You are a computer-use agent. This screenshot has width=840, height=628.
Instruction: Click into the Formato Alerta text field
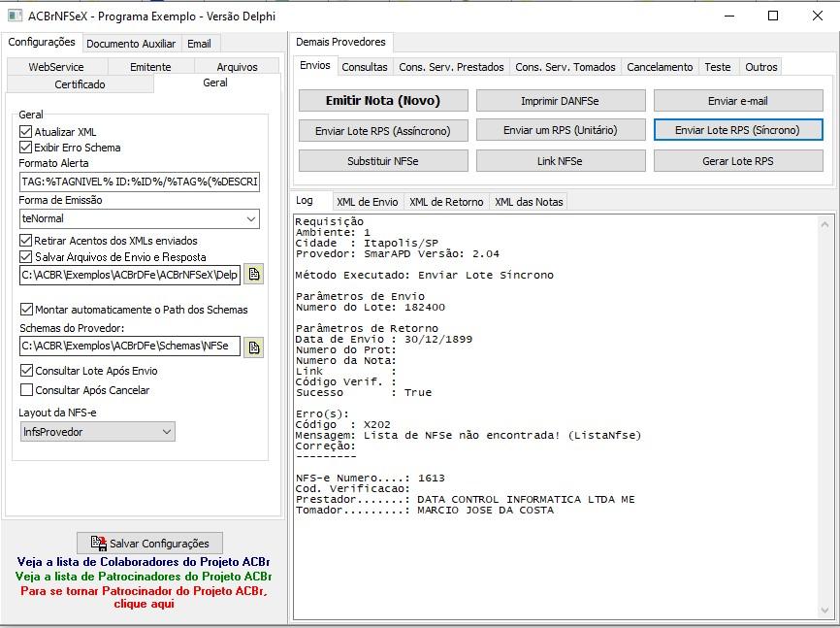tap(140, 182)
